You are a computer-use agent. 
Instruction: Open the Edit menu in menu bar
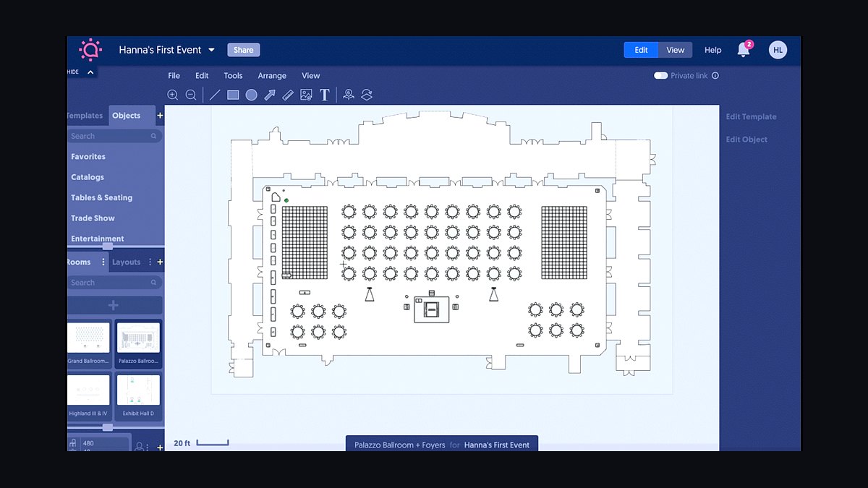tap(202, 75)
